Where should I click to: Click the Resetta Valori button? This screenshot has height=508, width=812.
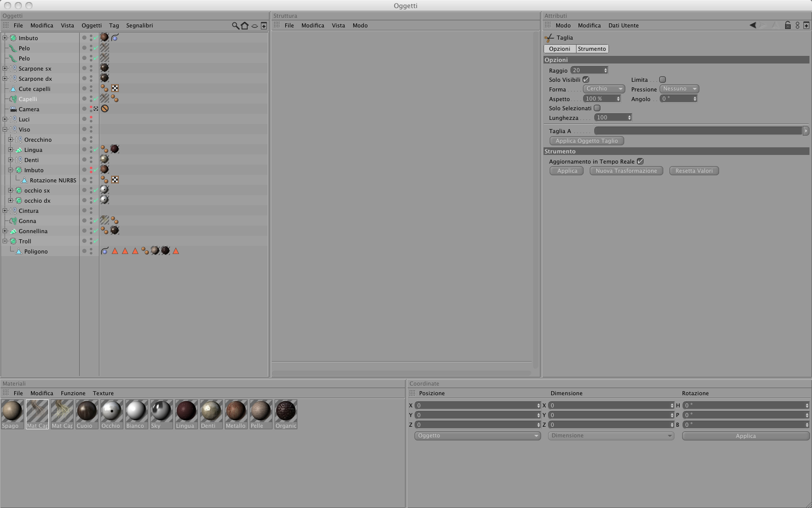[x=694, y=171]
